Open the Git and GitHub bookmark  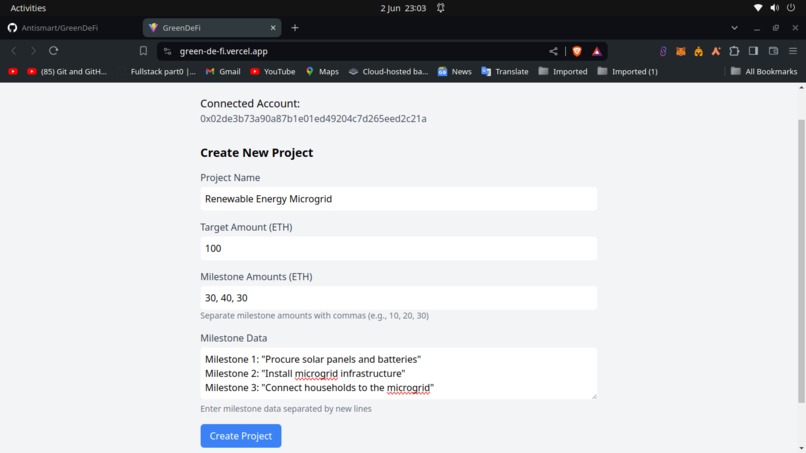click(67, 71)
